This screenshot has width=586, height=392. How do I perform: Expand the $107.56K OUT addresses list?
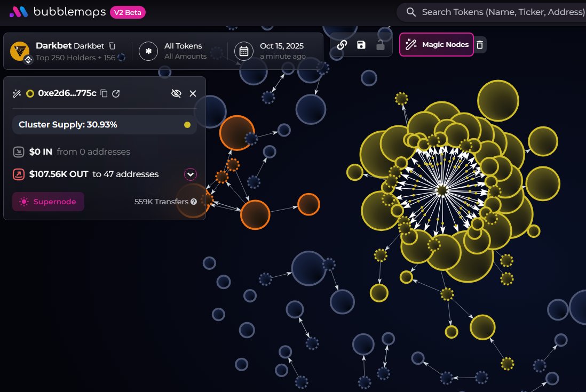tap(191, 174)
